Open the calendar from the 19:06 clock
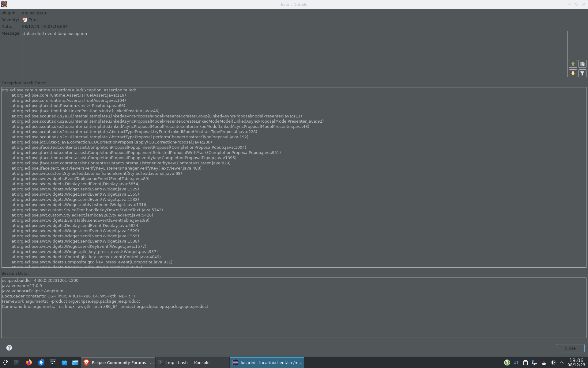Screen dimensions: 588x368 pos(576,362)
